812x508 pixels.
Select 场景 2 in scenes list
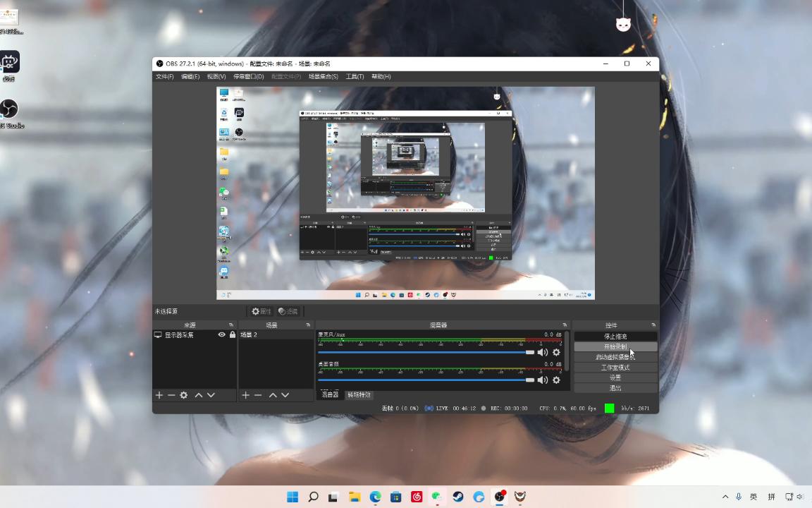click(249, 335)
